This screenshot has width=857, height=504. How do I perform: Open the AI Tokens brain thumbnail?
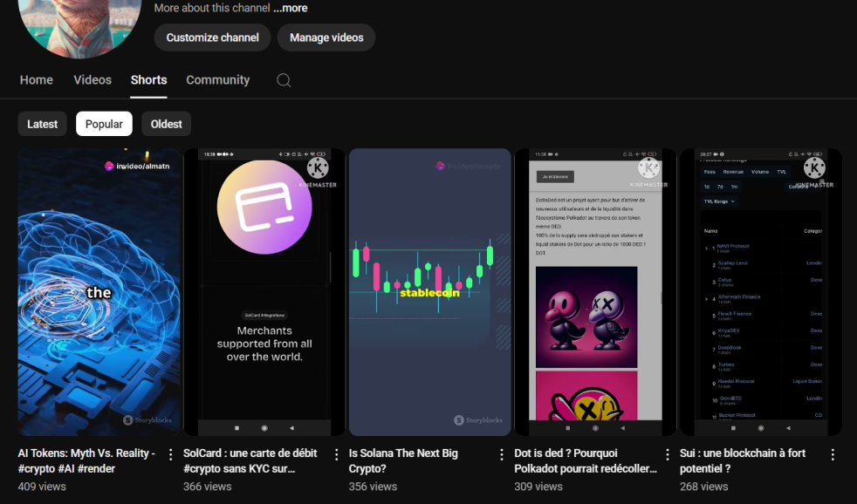[x=99, y=292]
